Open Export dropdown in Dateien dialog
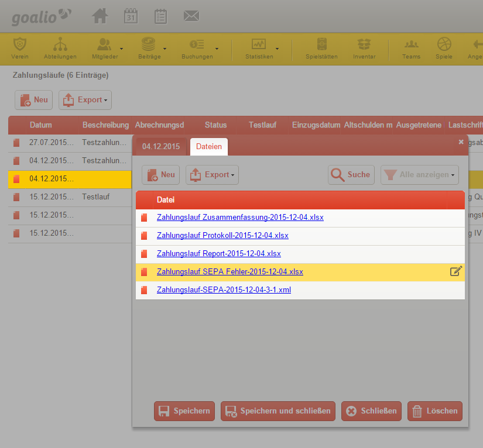The image size is (483, 448). [x=212, y=175]
